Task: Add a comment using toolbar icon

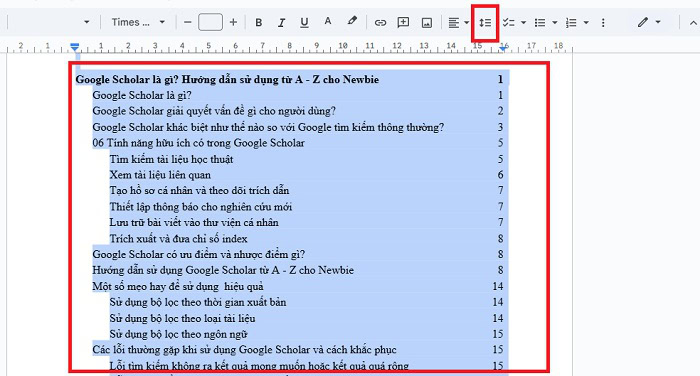Action: [x=403, y=22]
